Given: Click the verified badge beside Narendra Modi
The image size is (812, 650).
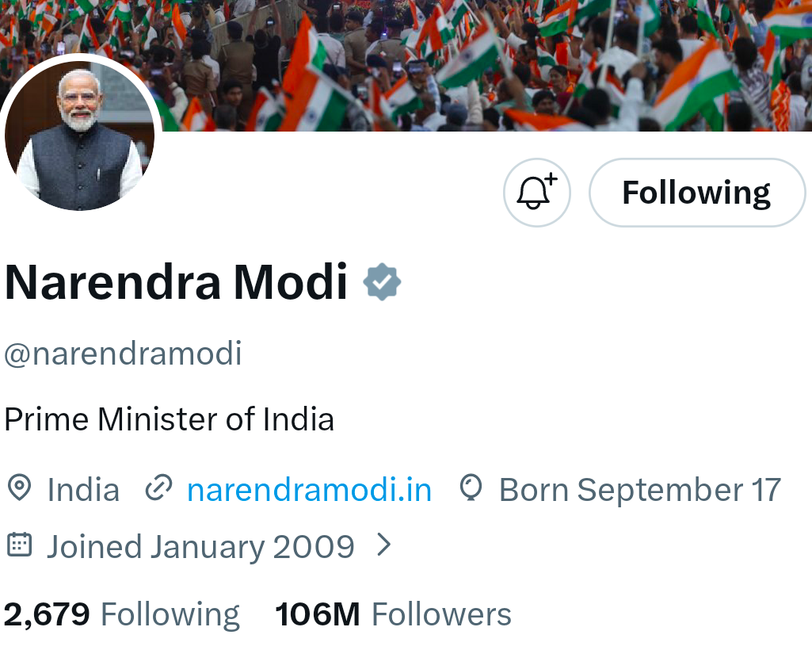Looking at the screenshot, I should tap(382, 283).
